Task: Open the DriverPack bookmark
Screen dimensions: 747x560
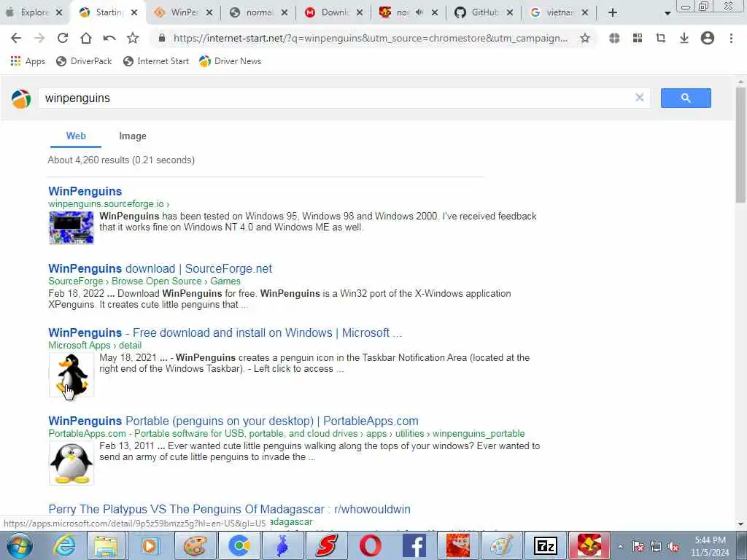Action: coord(84,61)
